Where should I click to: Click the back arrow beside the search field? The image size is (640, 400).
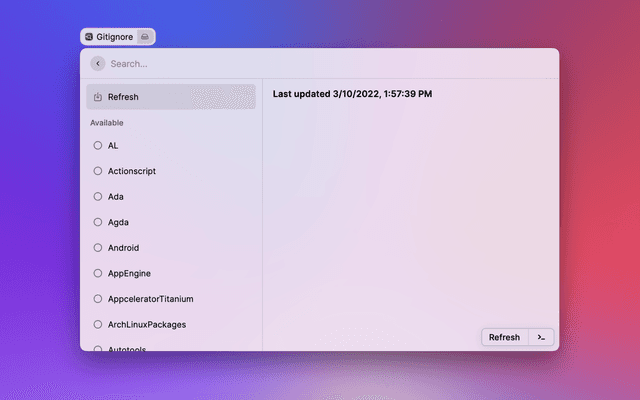point(97,63)
